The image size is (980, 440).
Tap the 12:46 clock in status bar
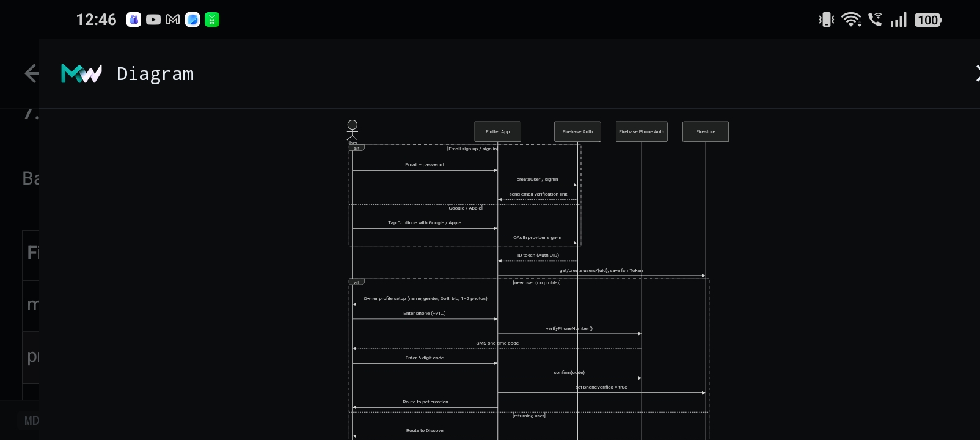click(x=96, y=20)
